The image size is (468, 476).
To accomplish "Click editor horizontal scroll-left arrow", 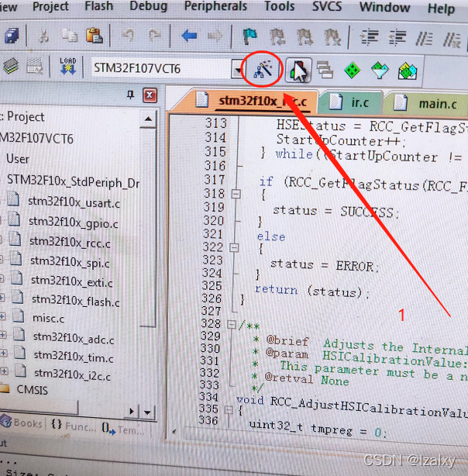I will coord(174,431).
